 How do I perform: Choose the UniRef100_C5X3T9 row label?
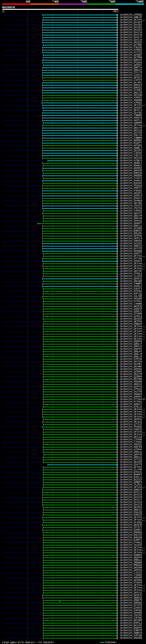tap(131, 206)
